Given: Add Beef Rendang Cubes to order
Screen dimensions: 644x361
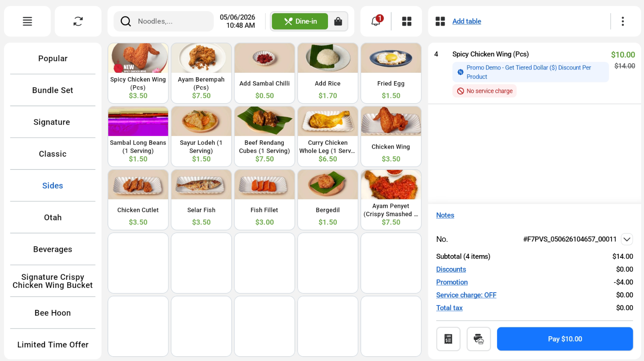Looking at the screenshot, I should coord(264,136).
